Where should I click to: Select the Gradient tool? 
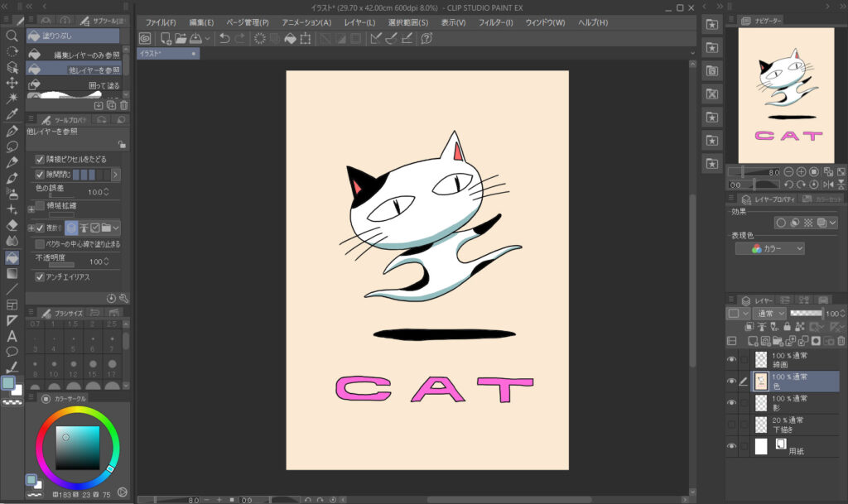click(12, 273)
